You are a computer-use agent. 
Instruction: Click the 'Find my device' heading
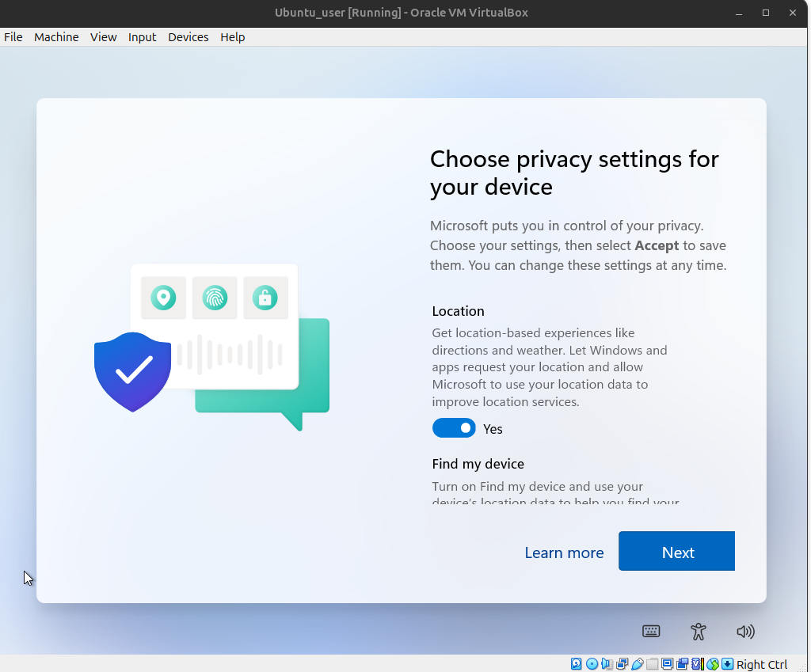(478, 464)
